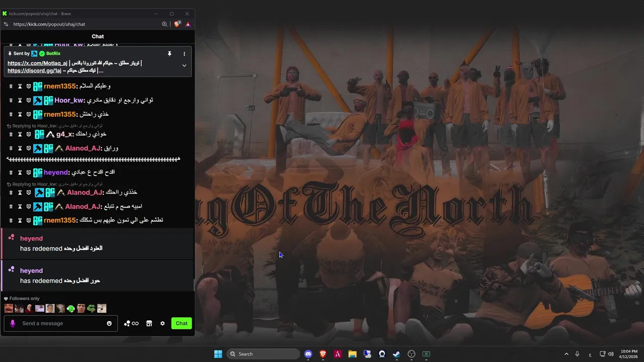Click heyend's 'العنود افضل وحده' redeemed reward entry
Image resolution: width=644 pixels, height=362 pixels.
click(98, 243)
